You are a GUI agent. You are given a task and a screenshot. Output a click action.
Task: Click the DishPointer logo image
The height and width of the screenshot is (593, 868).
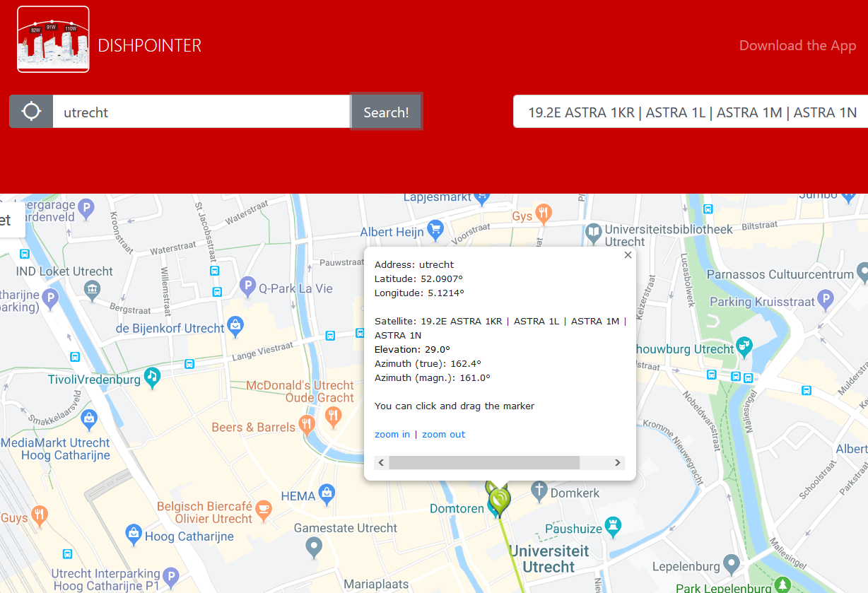pyautogui.click(x=53, y=40)
